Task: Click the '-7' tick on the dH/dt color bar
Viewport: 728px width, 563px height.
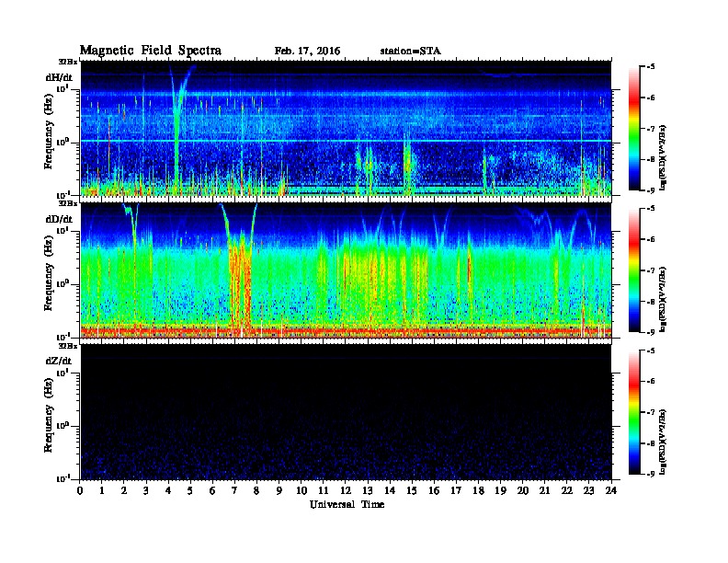Action: (650, 129)
